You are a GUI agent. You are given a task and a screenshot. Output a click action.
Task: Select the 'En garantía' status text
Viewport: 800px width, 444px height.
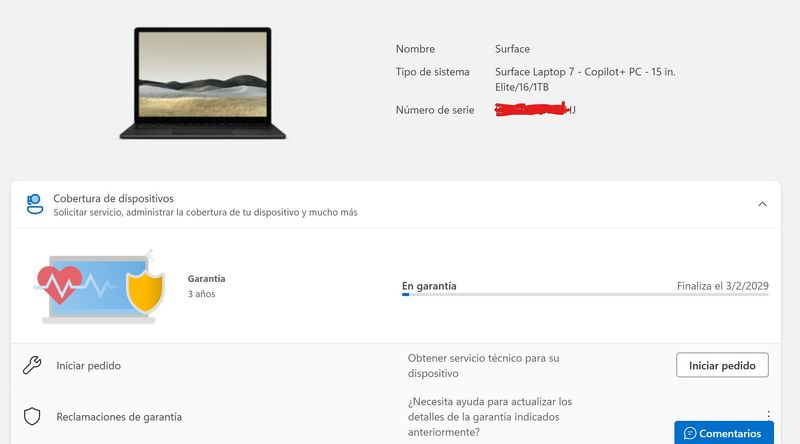pos(429,286)
